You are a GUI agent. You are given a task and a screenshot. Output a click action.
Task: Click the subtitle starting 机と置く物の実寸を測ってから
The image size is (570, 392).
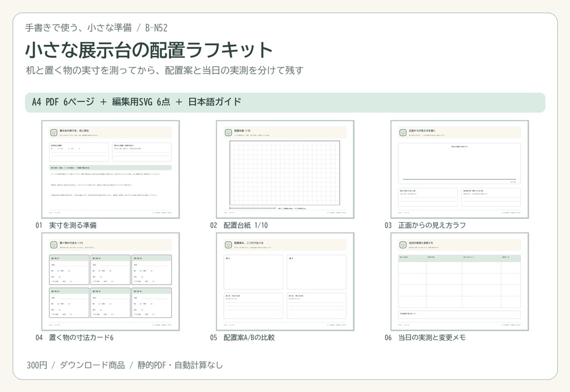(165, 70)
